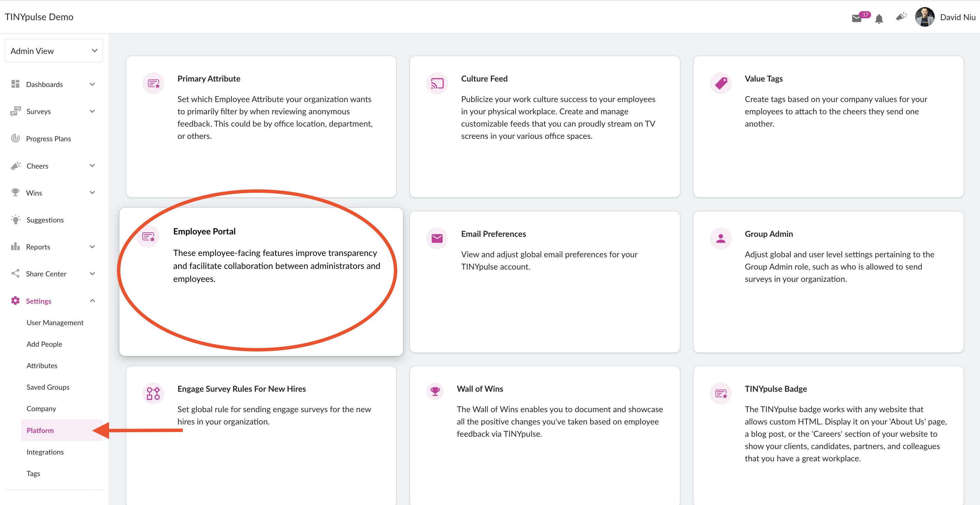Open the Culture Feed card title
Screen dimensions: 980x505
pyautogui.click(x=484, y=78)
